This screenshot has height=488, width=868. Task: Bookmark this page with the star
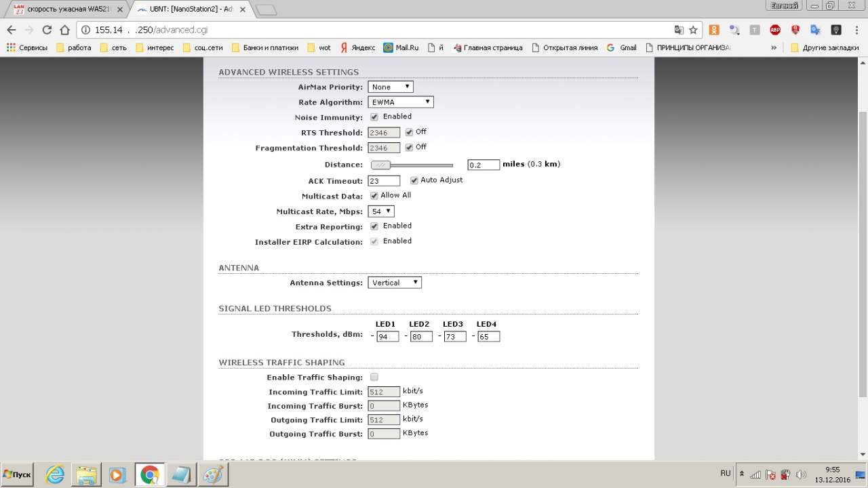tap(693, 30)
